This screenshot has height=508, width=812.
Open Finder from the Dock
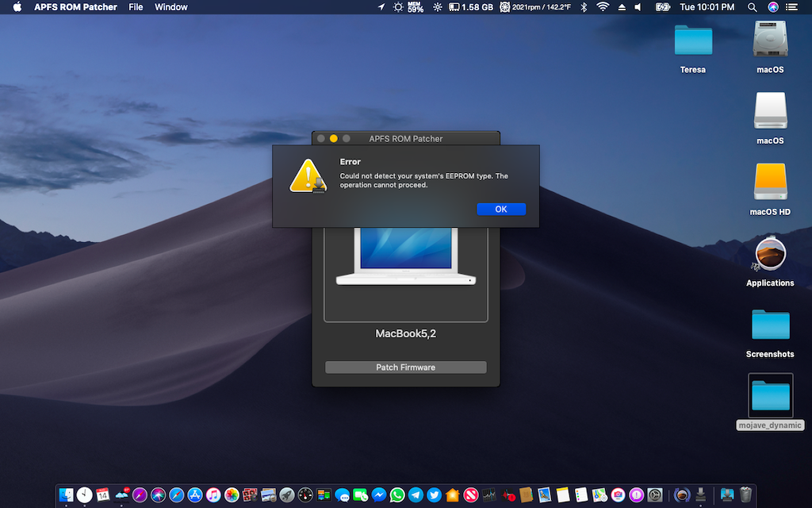point(67,495)
